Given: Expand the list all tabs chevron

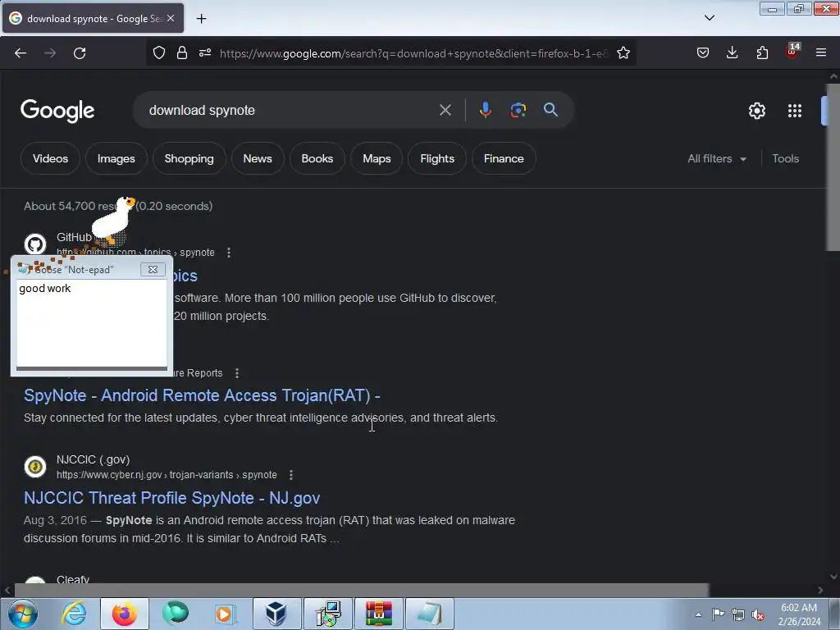Looking at the screenshot, I should click(x=710, y=18).
